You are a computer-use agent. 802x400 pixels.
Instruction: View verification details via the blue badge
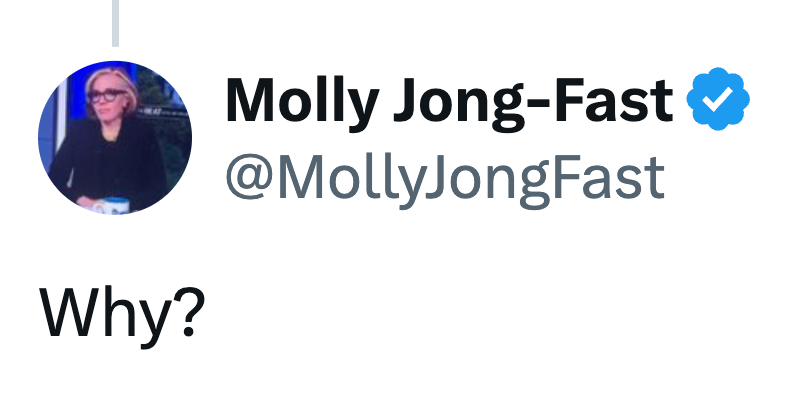(719, 100)
